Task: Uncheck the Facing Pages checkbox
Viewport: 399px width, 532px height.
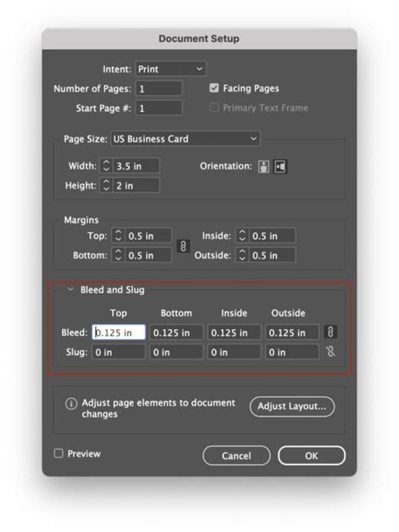Action: pos(214,88)
